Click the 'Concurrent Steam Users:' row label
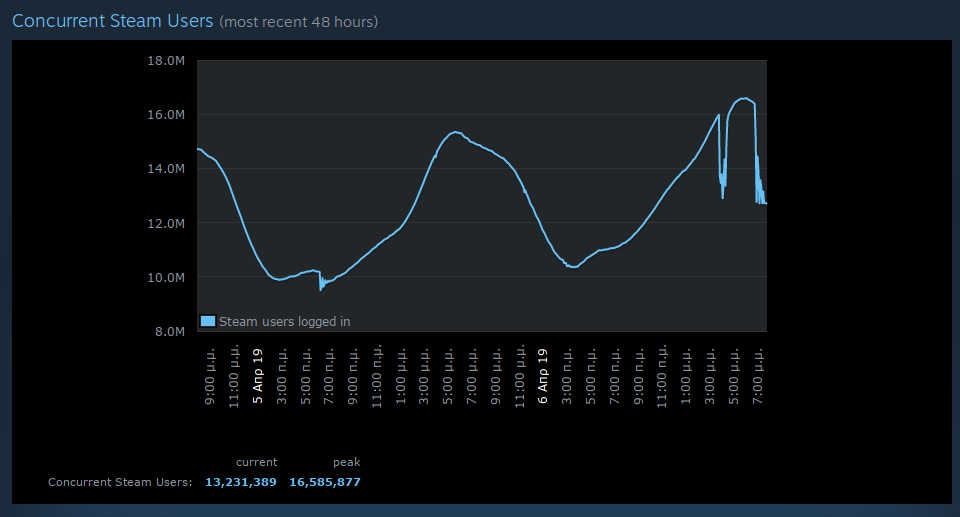Screen dimensions: 960x517 pyautogui.click(x=120, y=482)
